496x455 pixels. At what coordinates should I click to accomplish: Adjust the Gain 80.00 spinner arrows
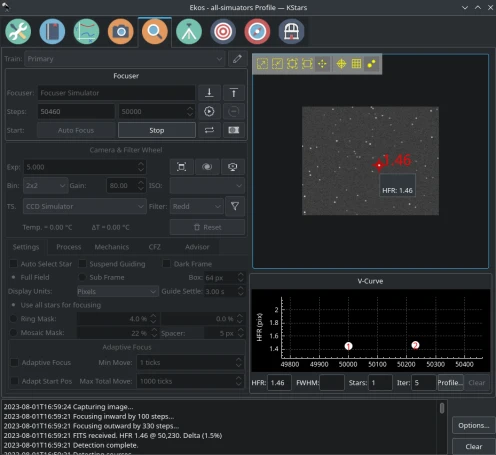tap(141, 185)
